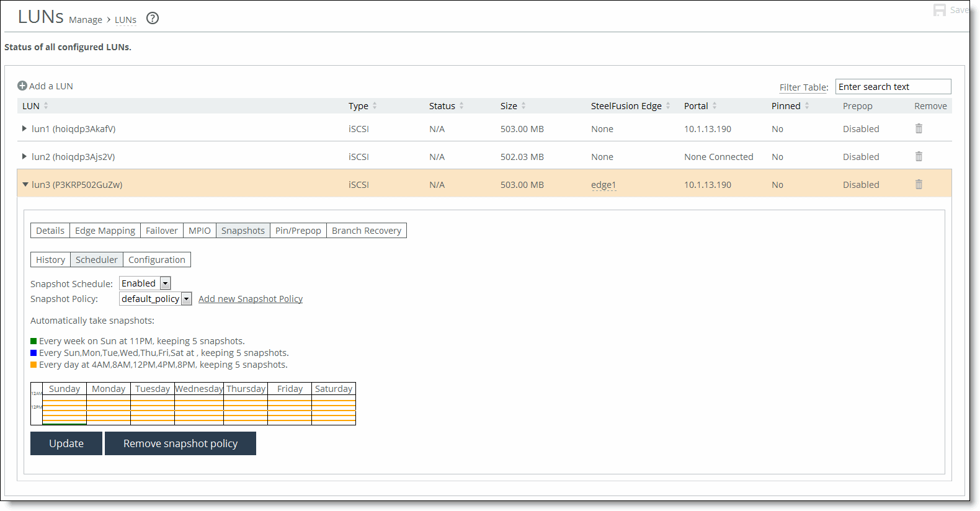
Task: Sort table by LUN column arrows
Action: coord(46,106)
